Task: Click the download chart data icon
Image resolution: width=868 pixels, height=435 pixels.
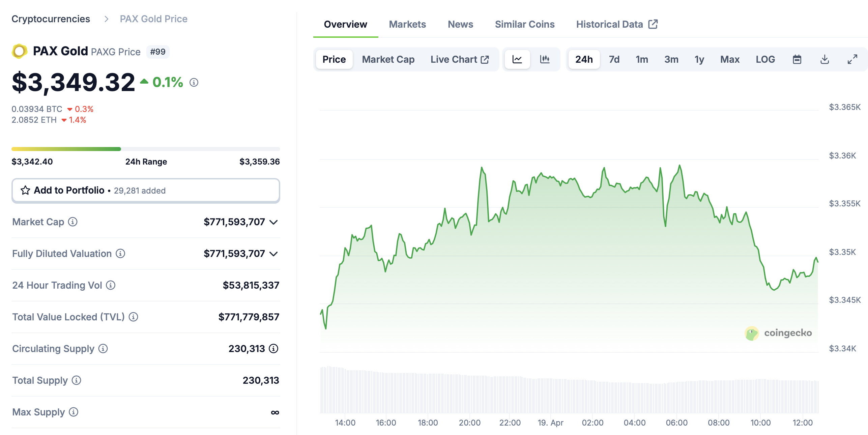Action: click(824, 59)
